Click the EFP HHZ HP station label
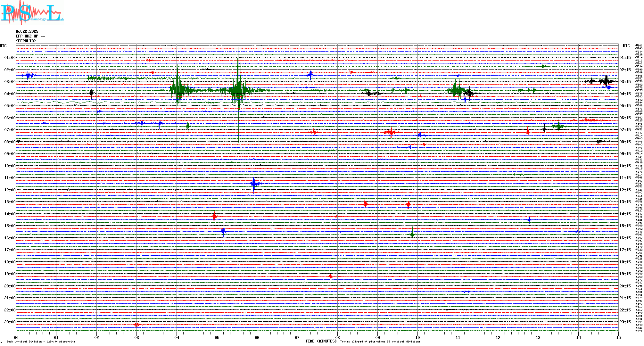The image size is (644, 346). pos(30,36)
